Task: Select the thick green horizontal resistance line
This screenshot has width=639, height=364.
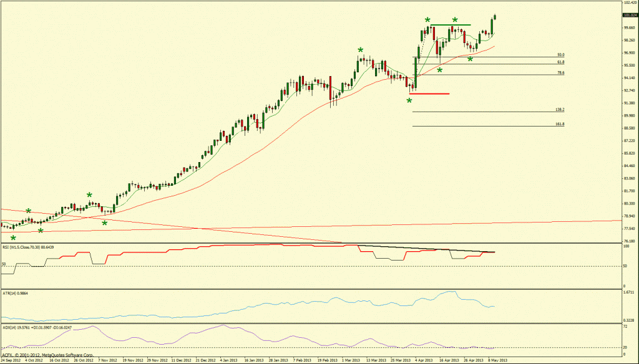Action: click(450, 24)
